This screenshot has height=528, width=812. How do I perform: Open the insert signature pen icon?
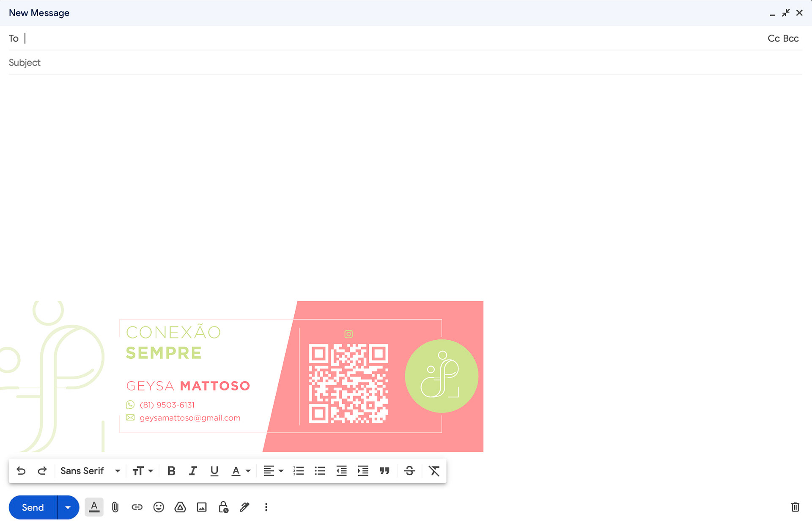pyautogui.click(x=244, y=507)
